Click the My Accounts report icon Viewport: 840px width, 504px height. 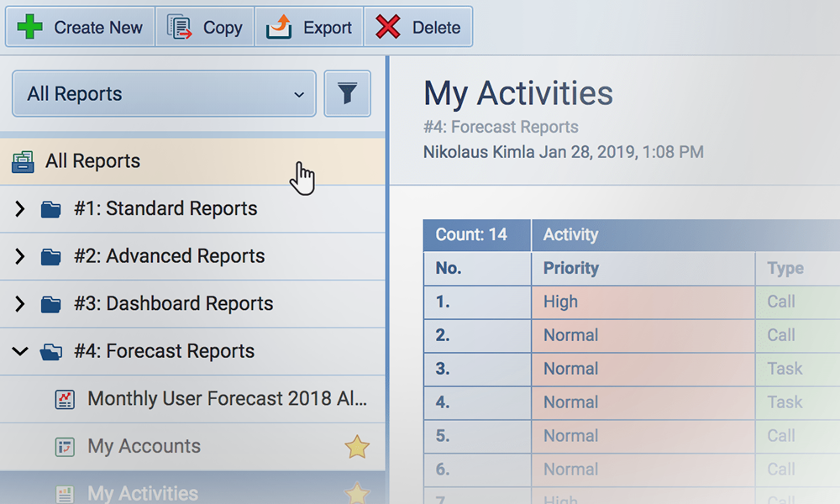pos(65,447)
